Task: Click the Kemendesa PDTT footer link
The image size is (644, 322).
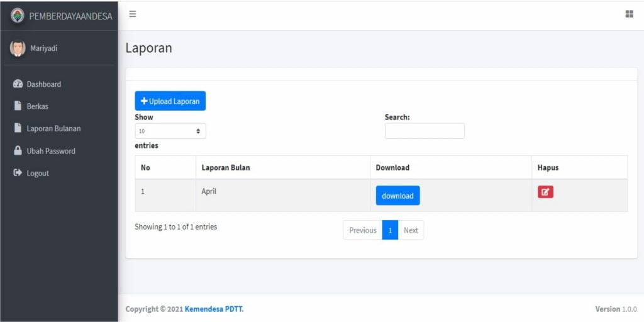Action: coord(214,309)
